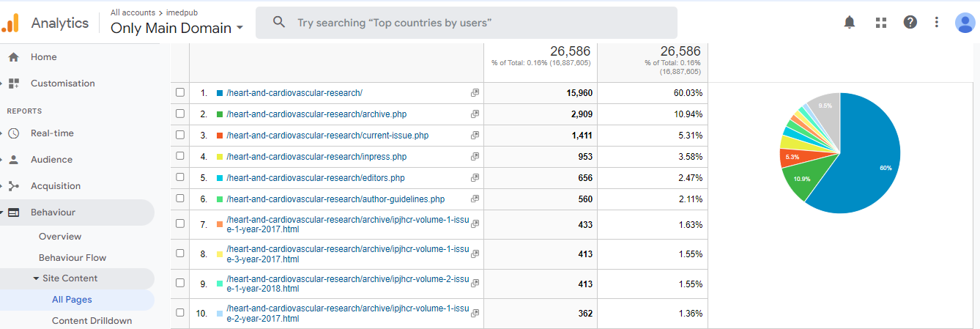Image resolution: width=980 pixels, height=329 pixels.
Task: Open the Google apps grid icon
Action: coord(880,22)
